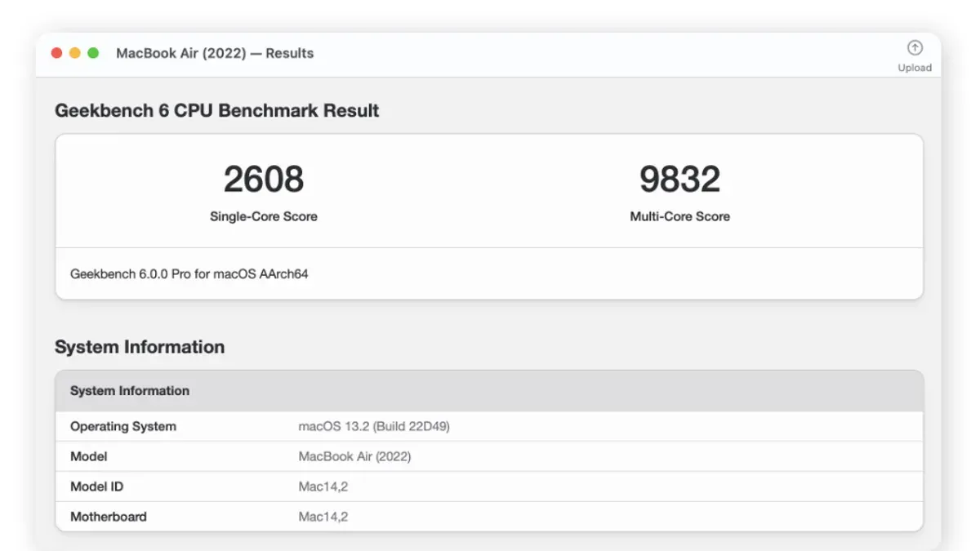Viewport: 980px width, 551px height.
Task: Click the single-core score 2608
Action: pyautogui.click(x=264, y=179)
